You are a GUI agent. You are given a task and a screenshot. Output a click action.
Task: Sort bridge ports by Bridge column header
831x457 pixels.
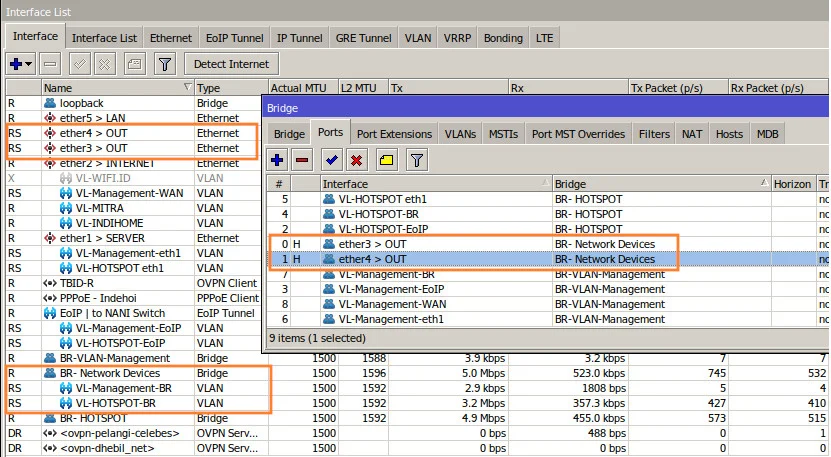661,184
